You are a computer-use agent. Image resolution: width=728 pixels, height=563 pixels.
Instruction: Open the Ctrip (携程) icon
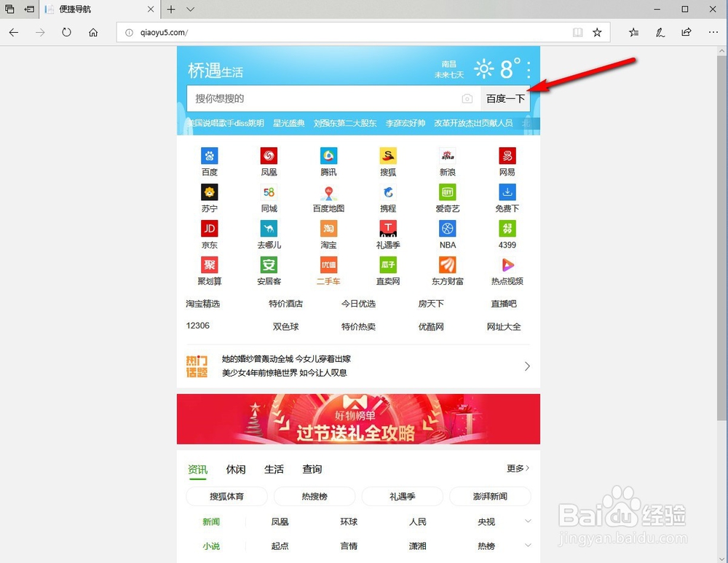click(x=388, y=192)
